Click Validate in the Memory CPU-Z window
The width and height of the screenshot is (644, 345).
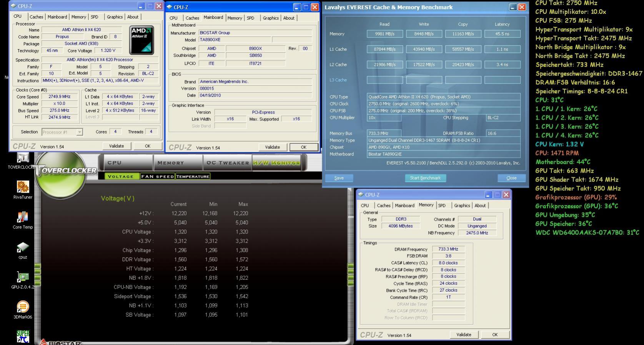coord(464,335)
